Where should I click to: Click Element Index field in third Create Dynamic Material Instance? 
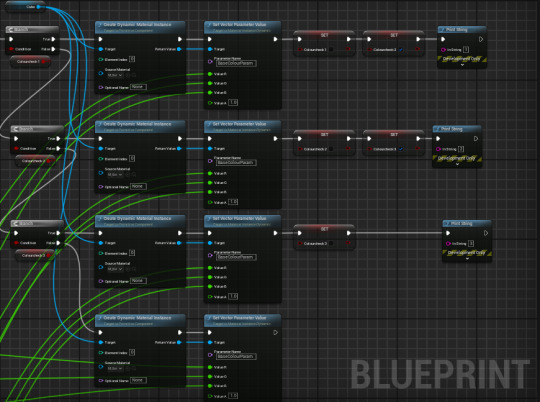pos(132,253)
